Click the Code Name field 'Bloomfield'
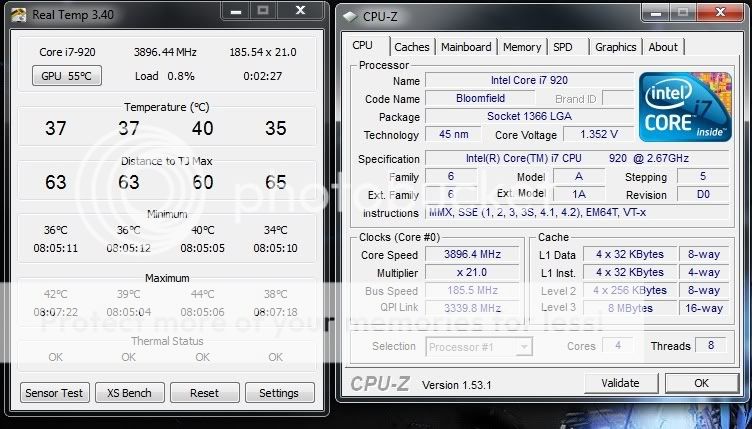752x429 pixels. [x=480, y=98]
